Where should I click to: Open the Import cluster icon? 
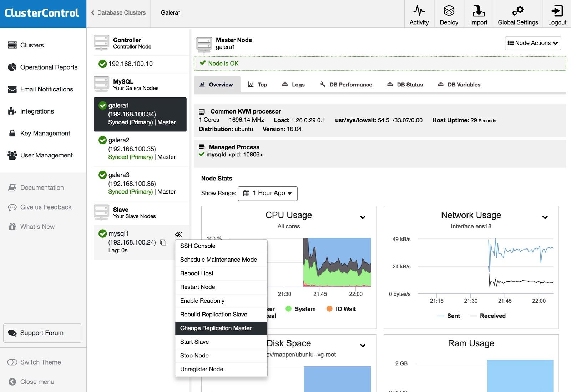coord(479,11)
